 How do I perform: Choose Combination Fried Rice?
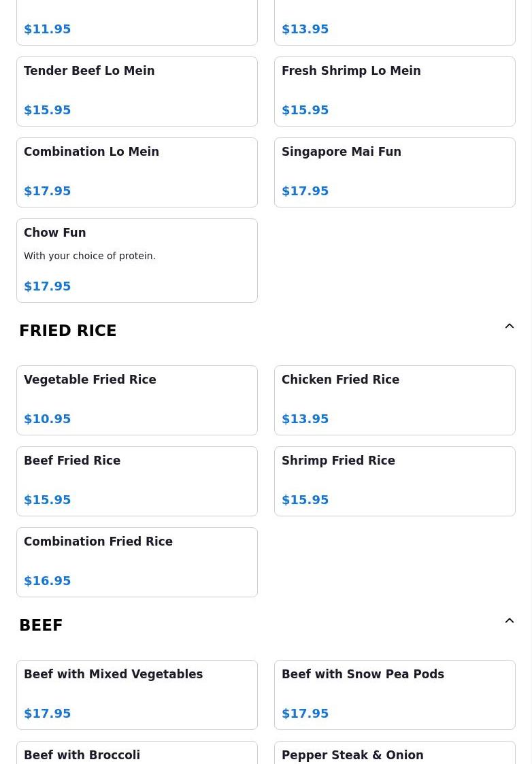(137, 562)
